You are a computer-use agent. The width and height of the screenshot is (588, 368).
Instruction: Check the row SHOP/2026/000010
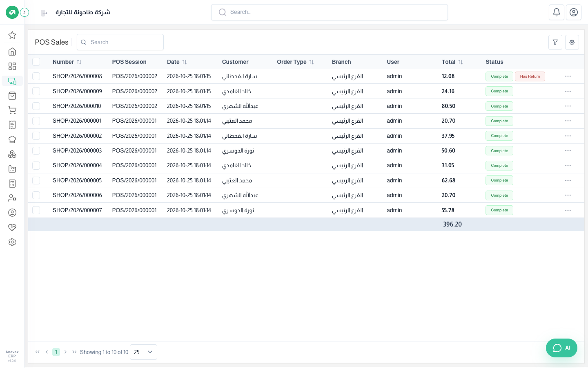(36, 106)
